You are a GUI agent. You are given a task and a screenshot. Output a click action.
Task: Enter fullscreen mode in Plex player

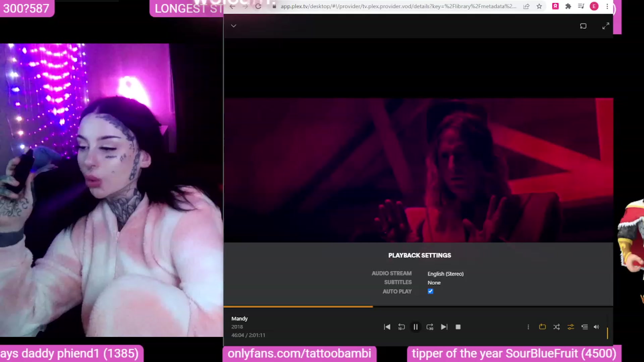pyautogui.click(x=605, y=26)
